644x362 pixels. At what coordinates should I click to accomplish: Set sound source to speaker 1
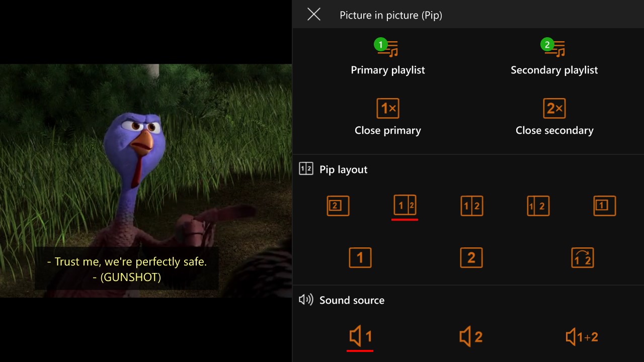click(360, 336)
